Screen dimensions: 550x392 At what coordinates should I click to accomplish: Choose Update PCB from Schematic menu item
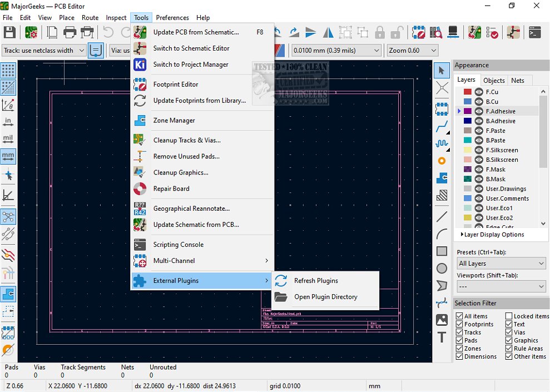pyautogui.click(x=202, y=32)
